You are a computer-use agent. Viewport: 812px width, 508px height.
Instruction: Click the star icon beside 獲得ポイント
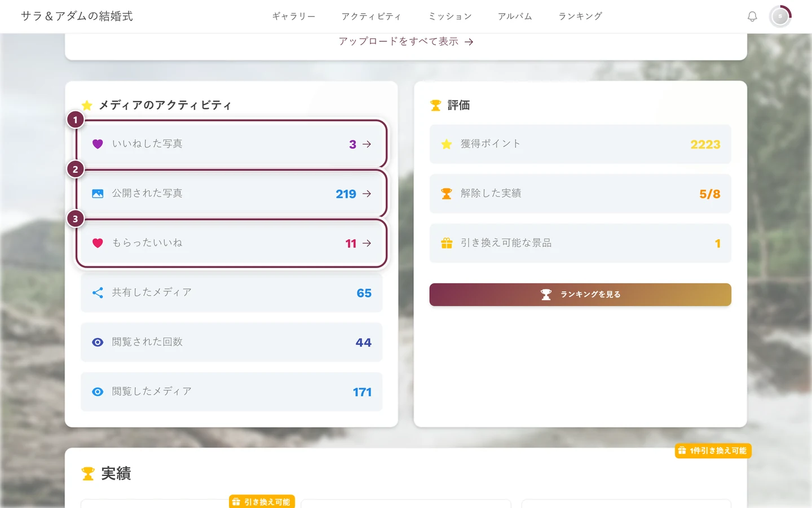(447, 144)
